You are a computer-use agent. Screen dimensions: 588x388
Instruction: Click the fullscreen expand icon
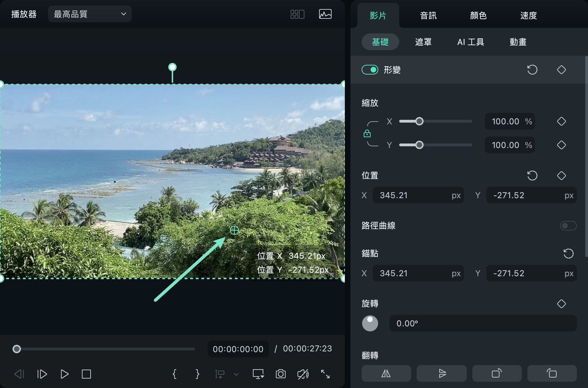(x=325, y=374)
